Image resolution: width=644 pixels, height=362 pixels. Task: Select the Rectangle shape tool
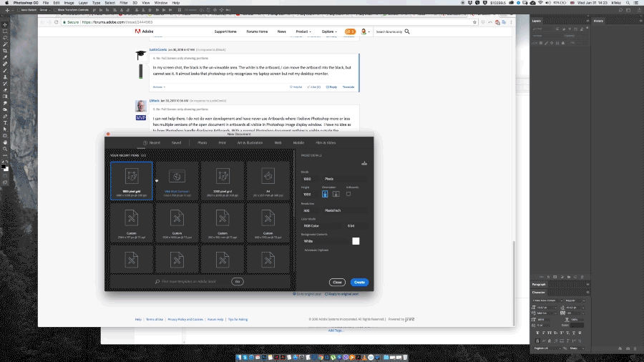5,136
